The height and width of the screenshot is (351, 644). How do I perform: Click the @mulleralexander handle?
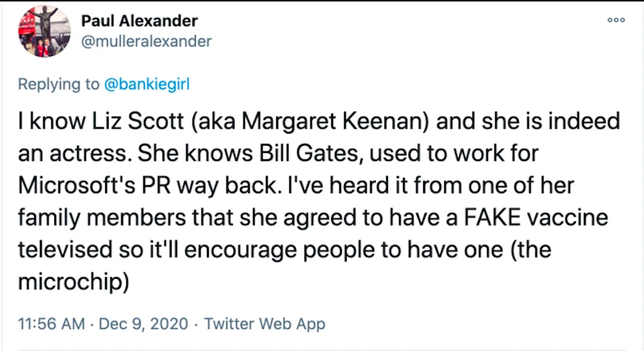(x=146, y=41)
